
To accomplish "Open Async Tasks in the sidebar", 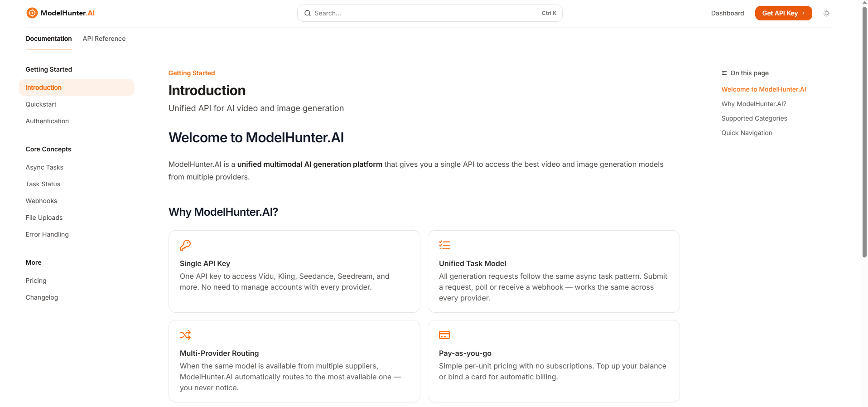I will (44, 167).
